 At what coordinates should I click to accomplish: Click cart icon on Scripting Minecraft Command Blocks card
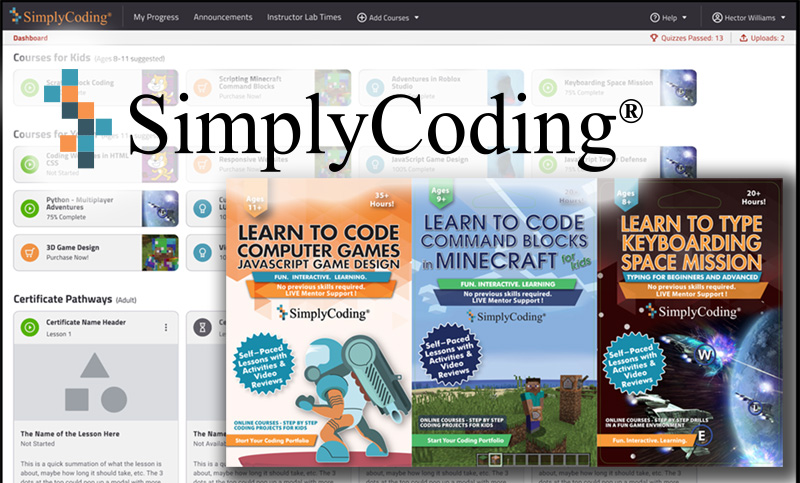click(x=202, y=88)
